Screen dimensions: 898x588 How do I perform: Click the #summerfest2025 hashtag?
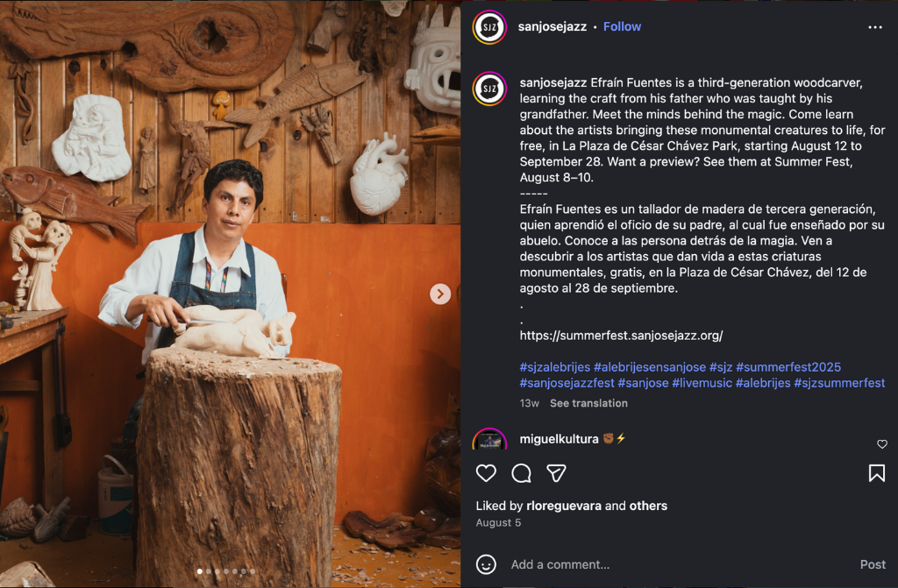pos(788,367)
